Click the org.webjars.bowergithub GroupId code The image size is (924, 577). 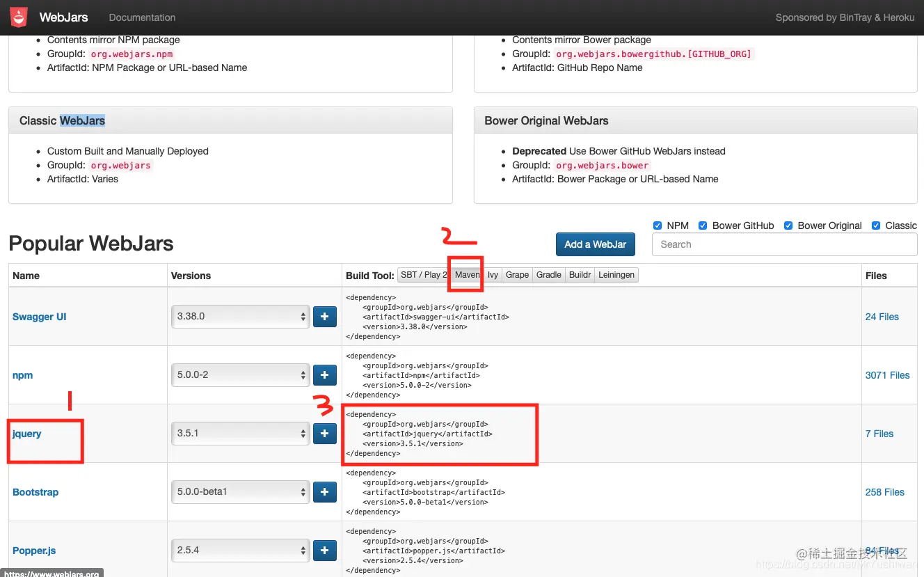click(654, 54)
